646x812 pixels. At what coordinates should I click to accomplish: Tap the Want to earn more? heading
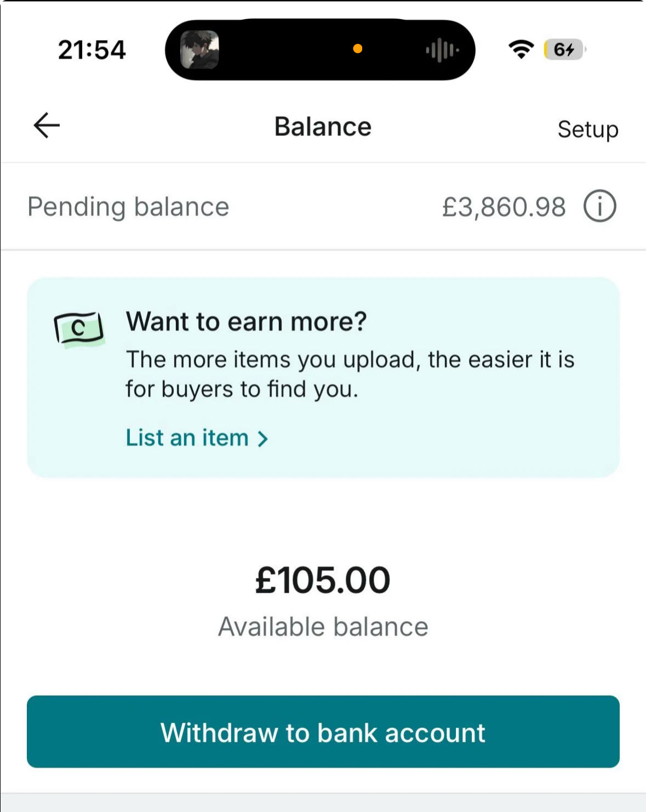click(246, 321)
